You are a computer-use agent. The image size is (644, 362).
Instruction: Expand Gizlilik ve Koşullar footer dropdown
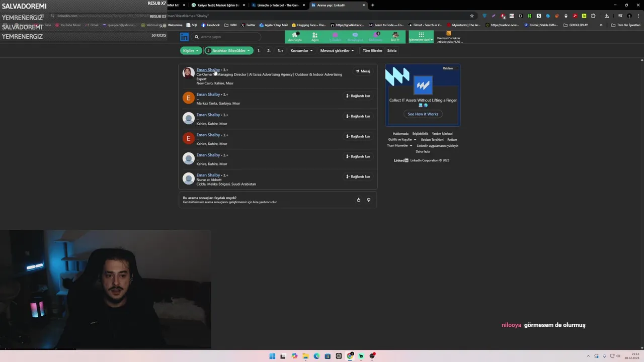403,140
